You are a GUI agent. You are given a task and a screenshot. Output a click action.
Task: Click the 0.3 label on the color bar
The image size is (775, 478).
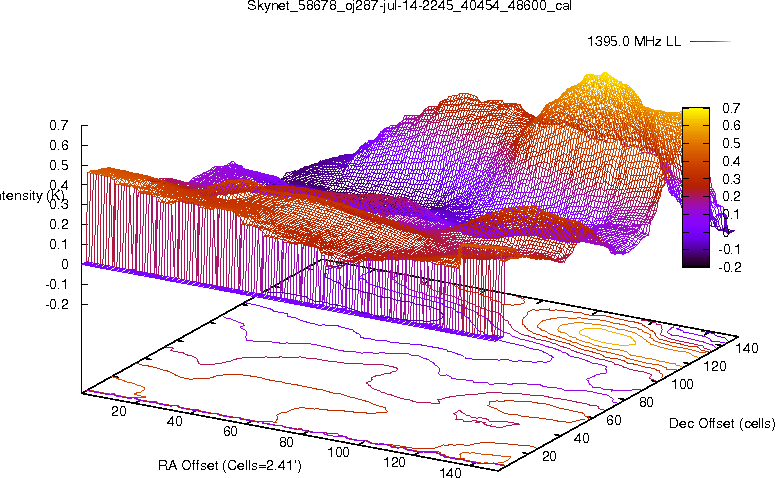(731, 179)
